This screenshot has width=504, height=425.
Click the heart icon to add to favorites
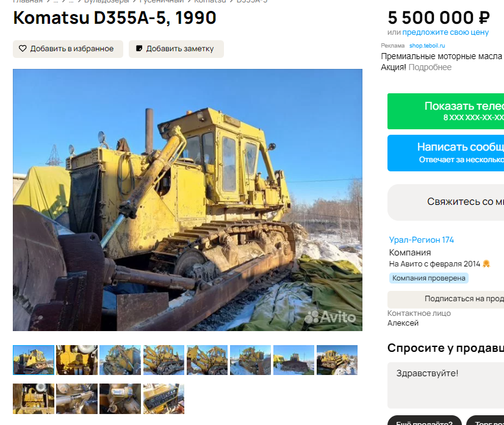(x=23, y=49)
